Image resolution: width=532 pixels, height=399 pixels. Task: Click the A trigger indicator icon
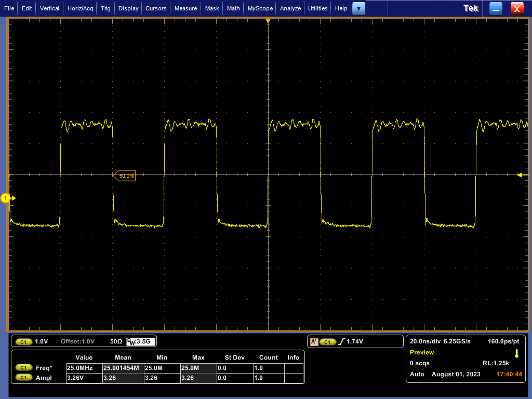[x=314, y=342]
